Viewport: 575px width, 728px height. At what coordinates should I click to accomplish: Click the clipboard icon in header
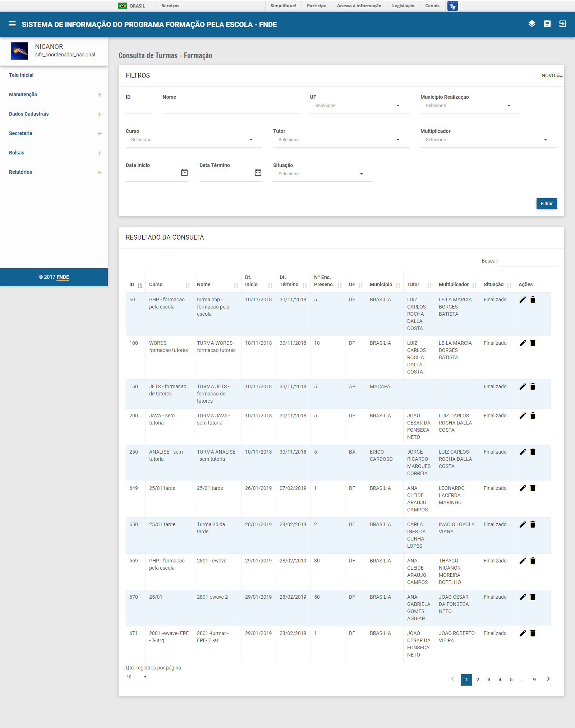[x=547, y=24]
